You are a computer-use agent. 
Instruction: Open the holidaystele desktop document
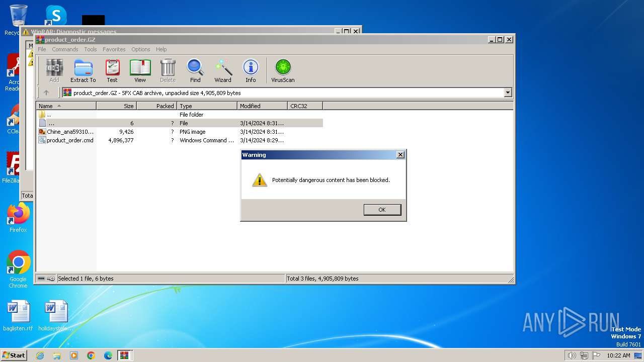tap(55, 316)
